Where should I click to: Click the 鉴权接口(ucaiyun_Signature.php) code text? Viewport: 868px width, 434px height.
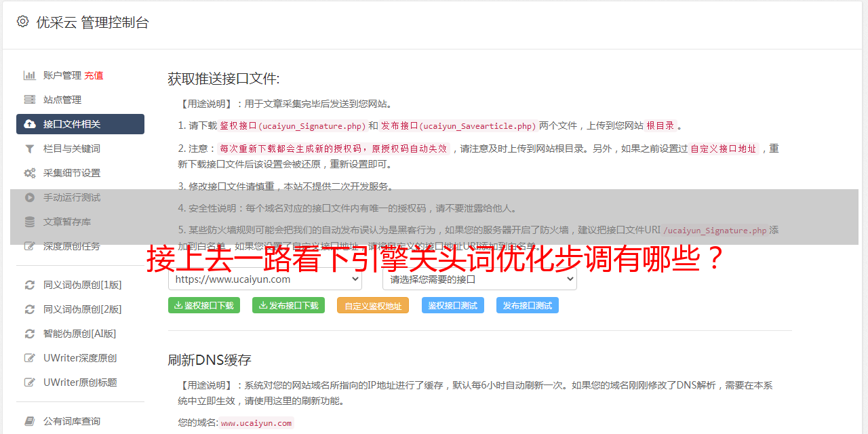(x=292, y=125)
